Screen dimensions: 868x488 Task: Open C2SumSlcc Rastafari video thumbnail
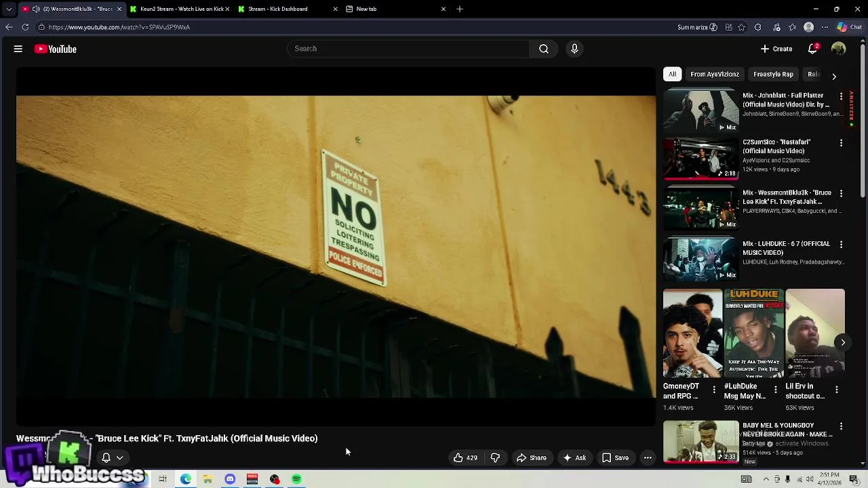coord(701,158)
